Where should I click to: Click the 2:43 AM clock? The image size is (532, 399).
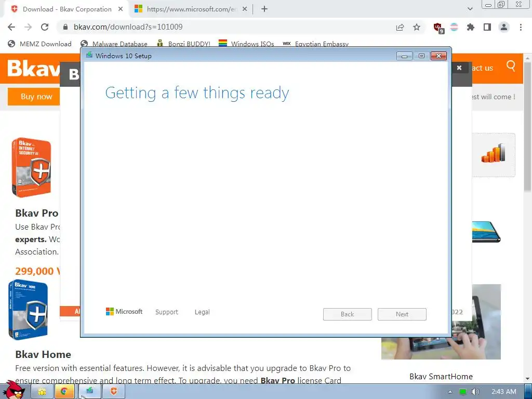(x=504, y=392)
